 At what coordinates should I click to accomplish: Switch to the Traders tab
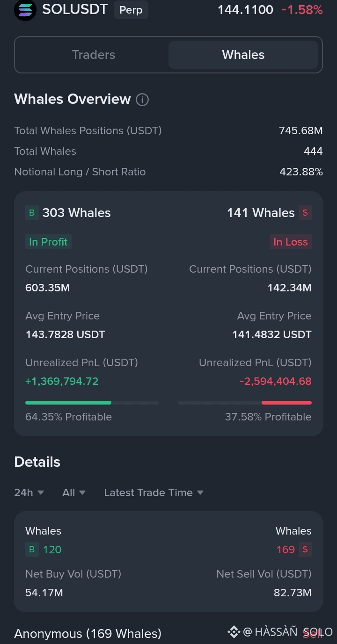click(x=94, y=55)
